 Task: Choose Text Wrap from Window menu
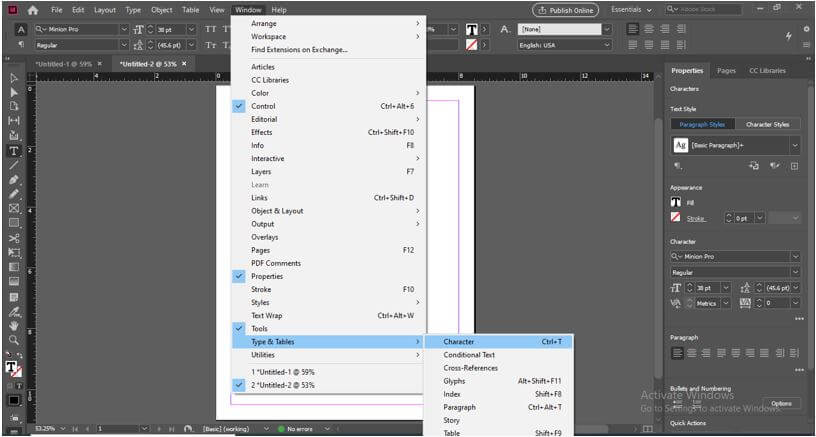coord(329,316)
